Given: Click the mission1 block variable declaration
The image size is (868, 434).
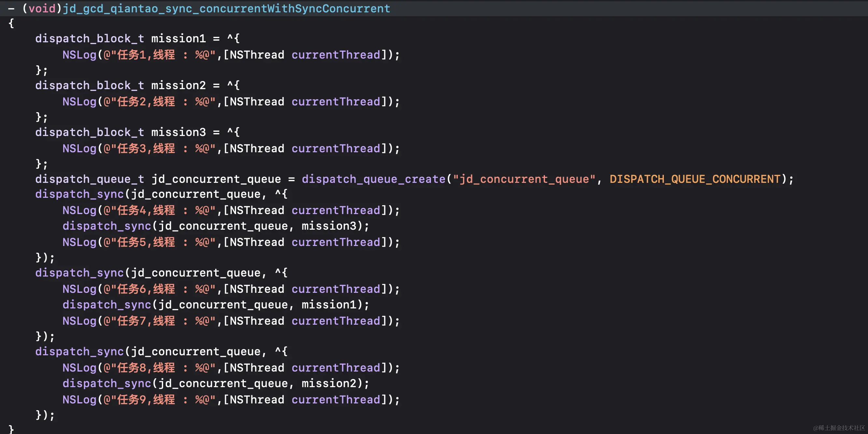Looking at the screenshot, I should 178,39.
